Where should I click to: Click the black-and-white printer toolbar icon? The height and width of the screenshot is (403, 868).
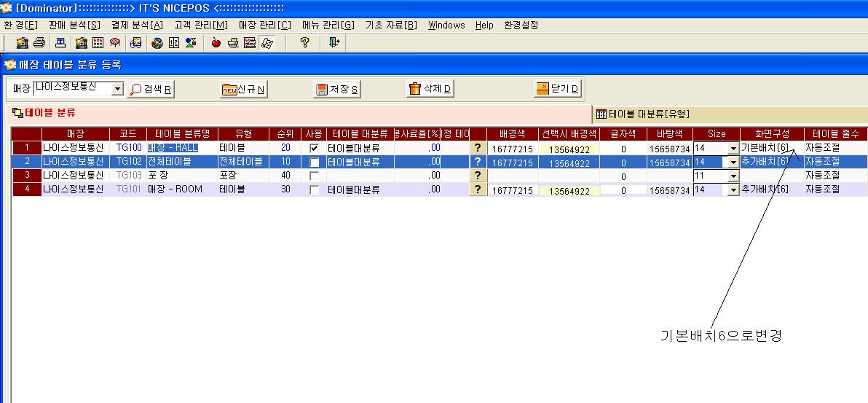click(39, 43)
